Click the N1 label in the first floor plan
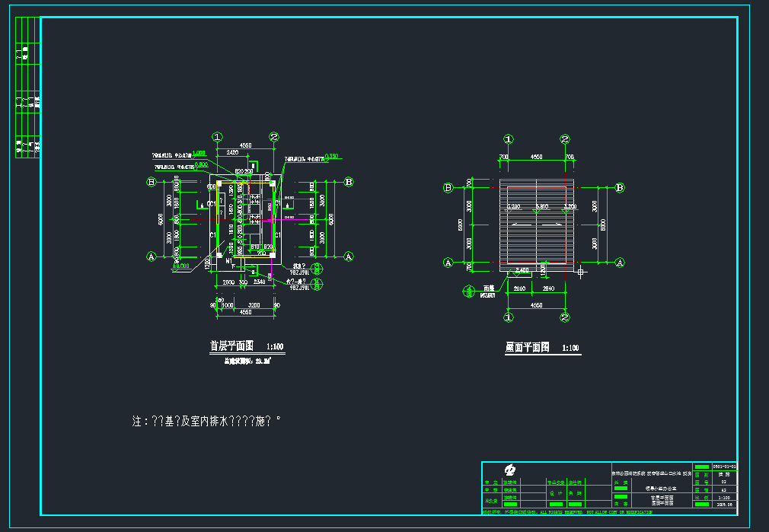This screenshot has width=769, height=532. tap(228, 260)
